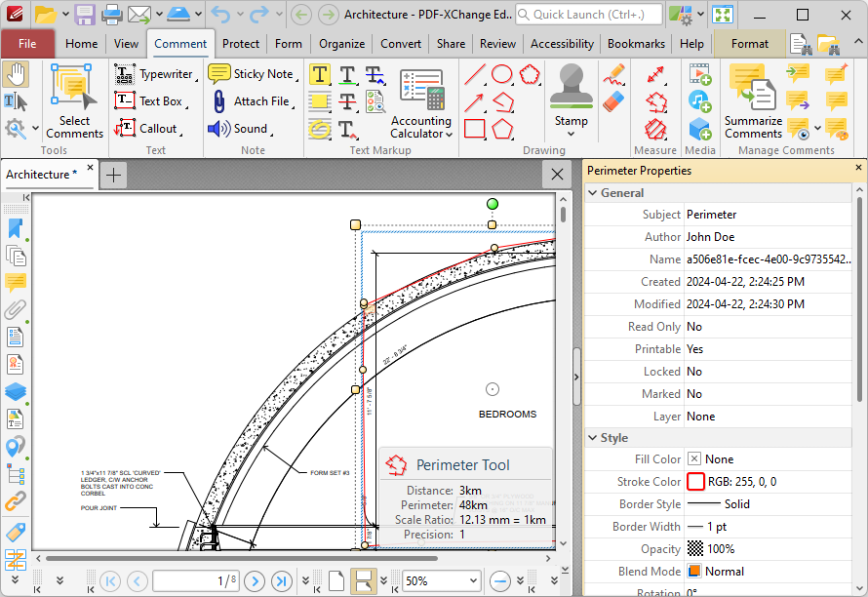Zoom out with the minus button
868x597 pixels.
(x=500, y=581)
